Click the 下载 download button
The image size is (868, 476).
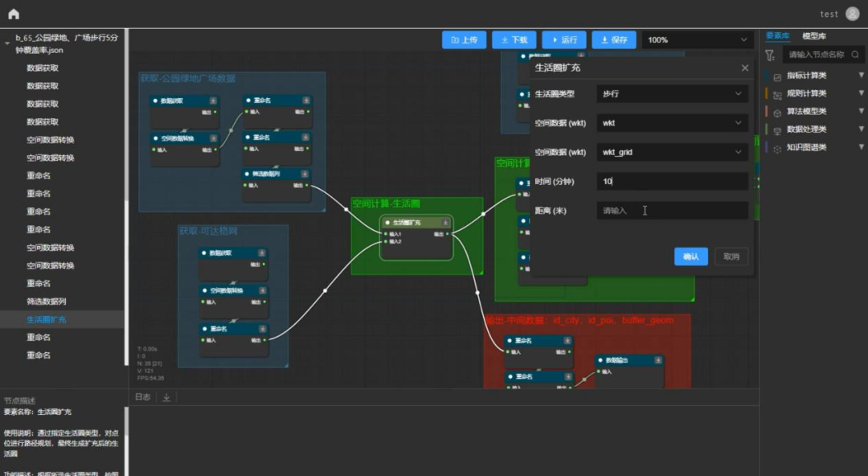tap(514, 40)
